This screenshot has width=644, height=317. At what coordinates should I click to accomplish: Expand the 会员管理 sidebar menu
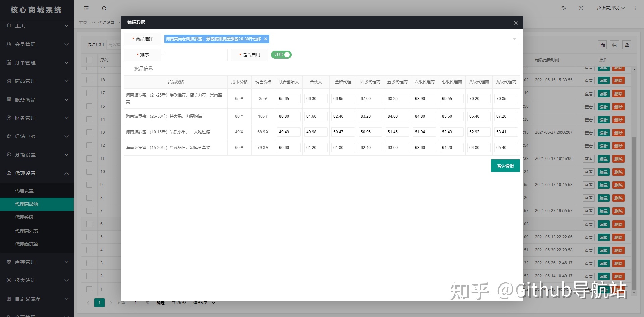(x=37, y=44)
